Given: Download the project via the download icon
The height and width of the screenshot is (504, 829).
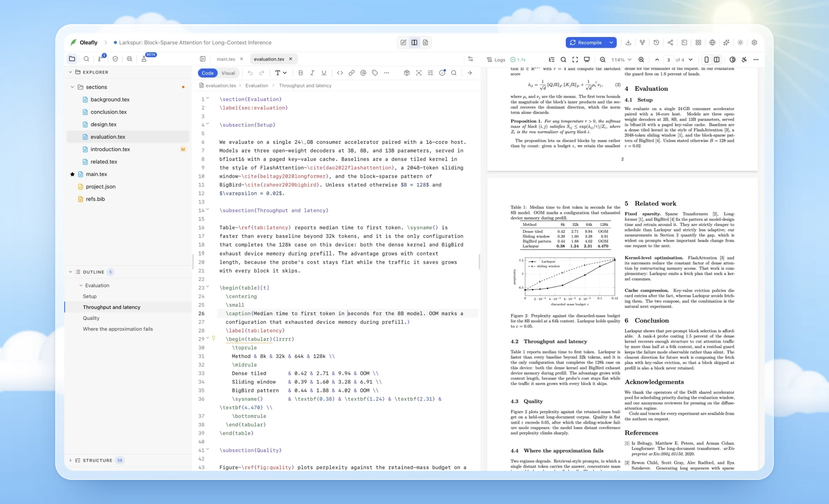Looking at the screenshot, I should pyautogui.click(x=628, y=42).
